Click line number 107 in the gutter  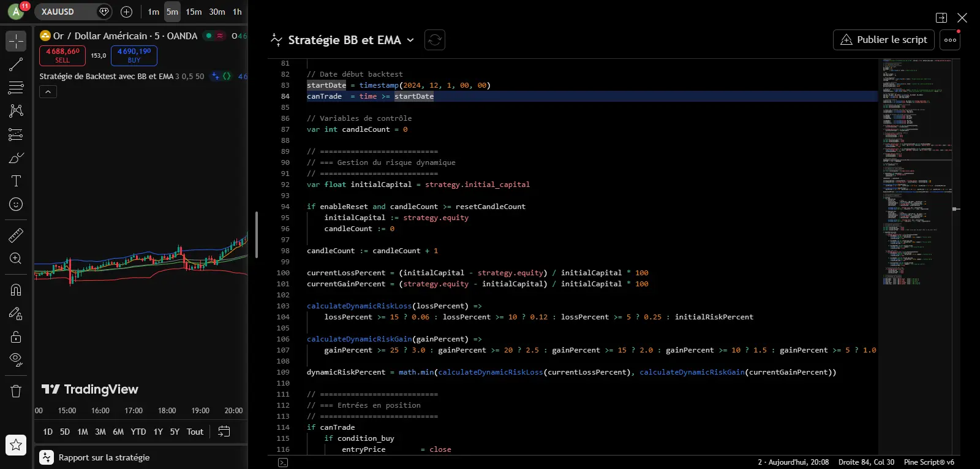click(x=283, y=350)
